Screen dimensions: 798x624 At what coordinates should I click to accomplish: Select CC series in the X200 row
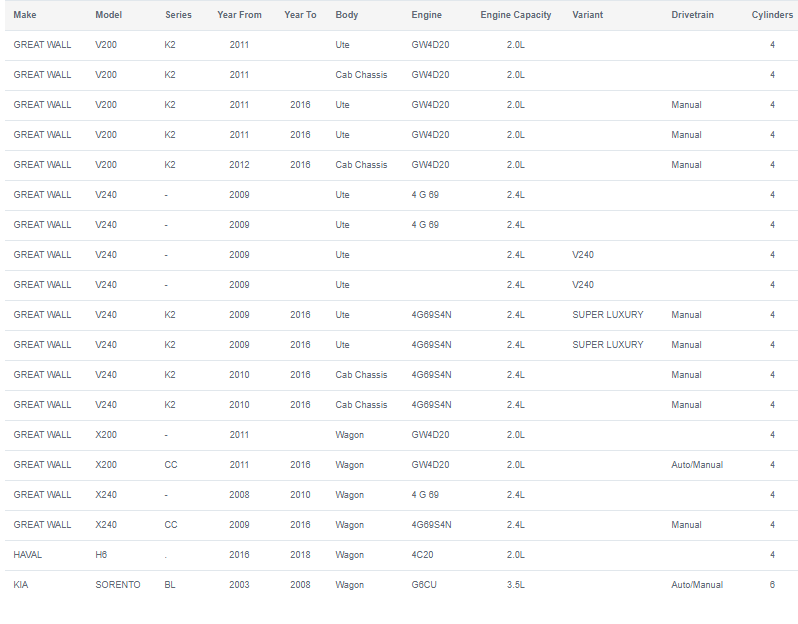click(171, 465)
